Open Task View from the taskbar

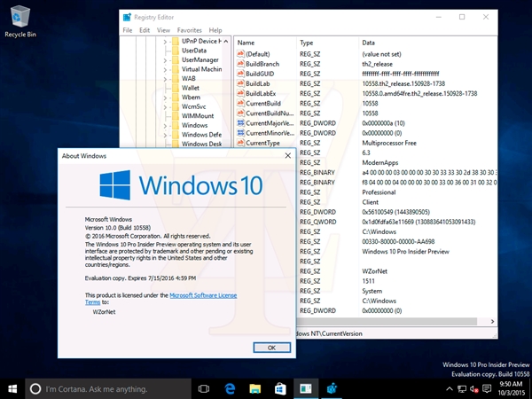coord(203,388)
